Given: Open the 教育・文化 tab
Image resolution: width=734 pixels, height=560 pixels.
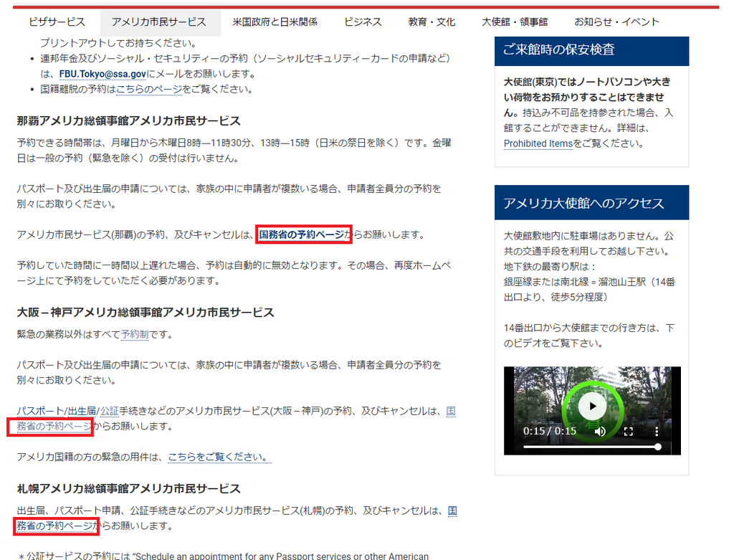Looking at the screenshot, I should point(432,22).
